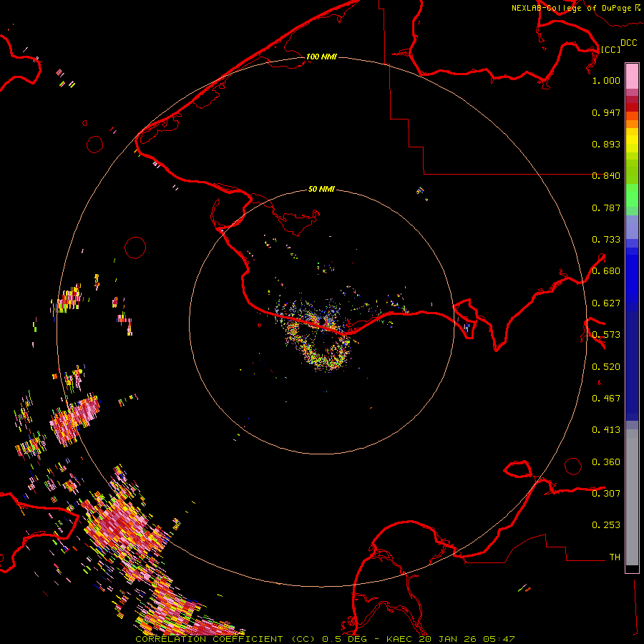The image size is (644, 644).
Task: Click the 0.520 color scale value
Action: click(606, 367)
